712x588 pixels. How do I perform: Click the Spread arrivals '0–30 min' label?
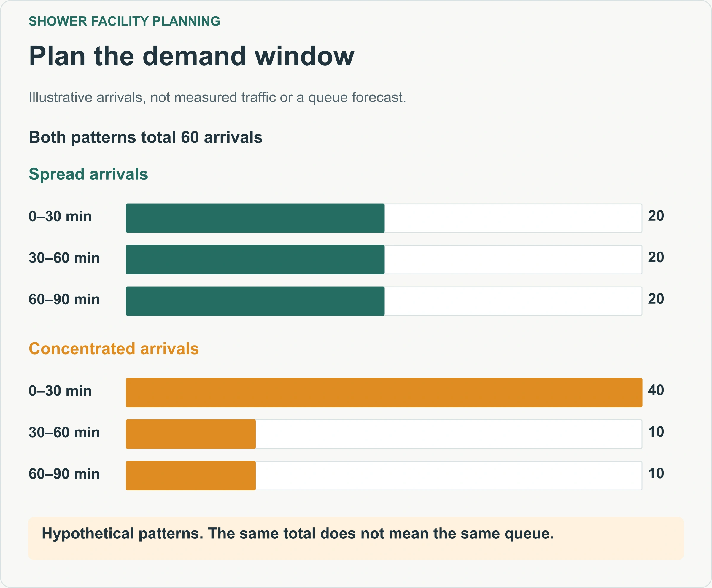(x=60, y=216)
